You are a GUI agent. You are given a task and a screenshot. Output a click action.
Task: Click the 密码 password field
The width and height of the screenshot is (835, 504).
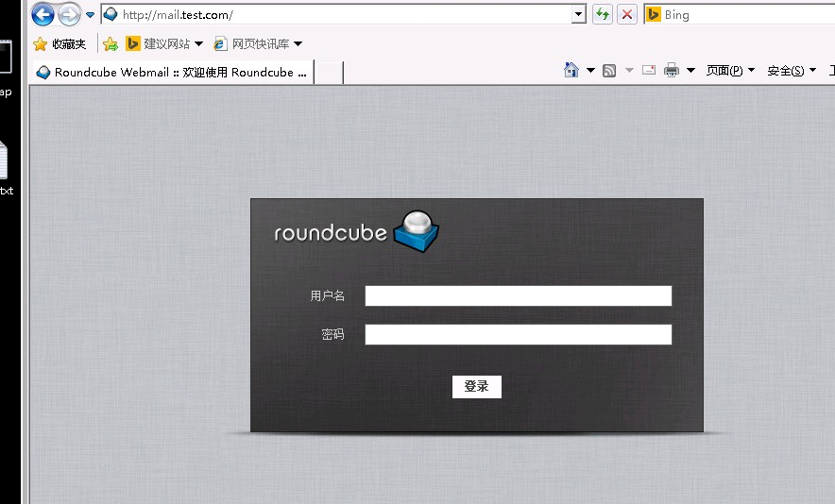point(519,334)
